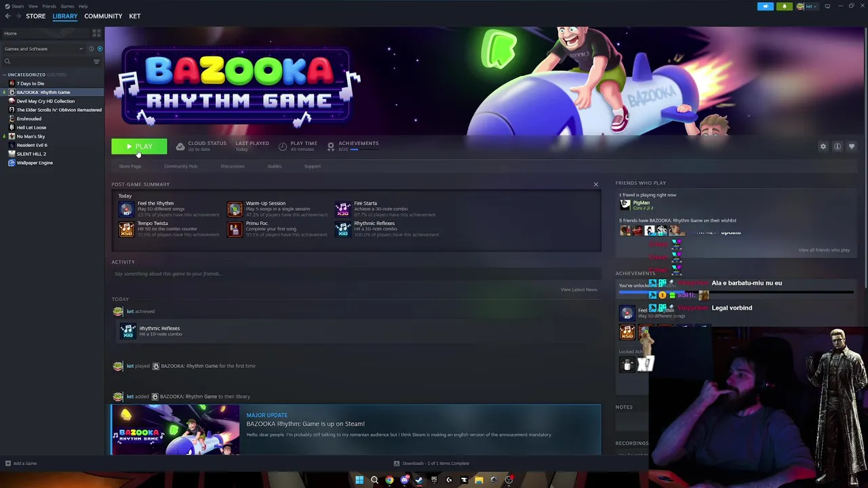Click Add a Game at bottom left
The height and width of the screenshot is (488, 868).
tap(20, 464)
